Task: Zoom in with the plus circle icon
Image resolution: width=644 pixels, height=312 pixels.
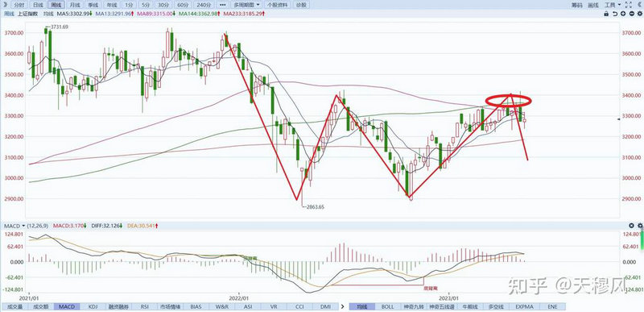Action: (x=623, y=14)
